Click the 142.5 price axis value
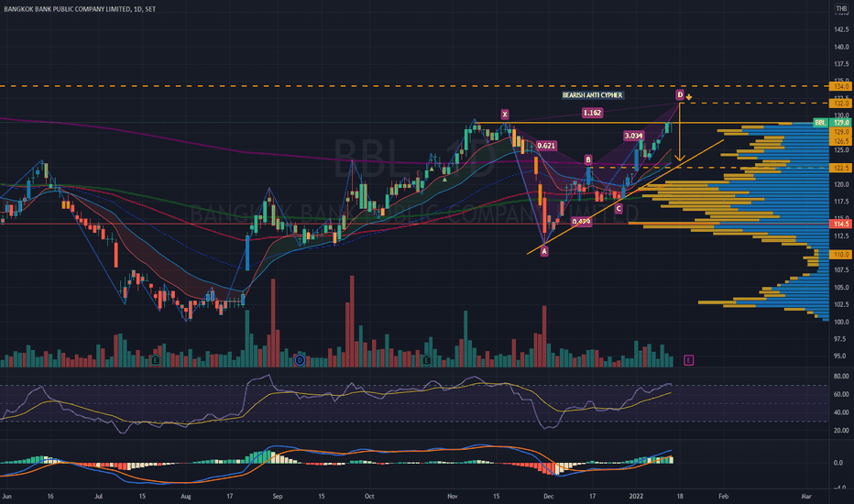 point(841,29)
